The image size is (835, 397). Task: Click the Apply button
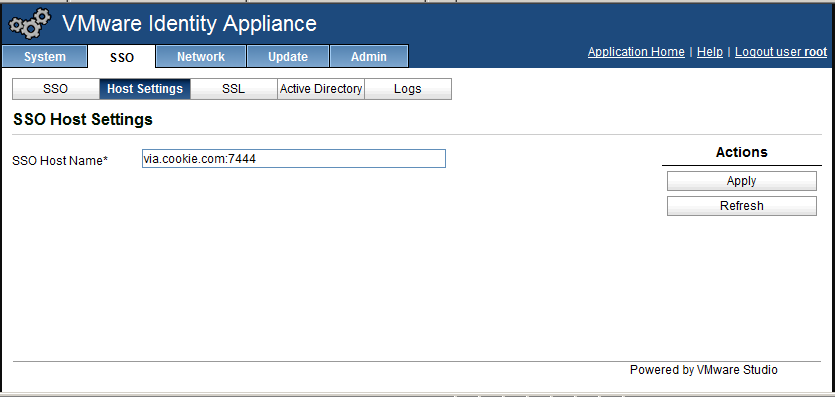pyautogui.click(x=742, y=181)
